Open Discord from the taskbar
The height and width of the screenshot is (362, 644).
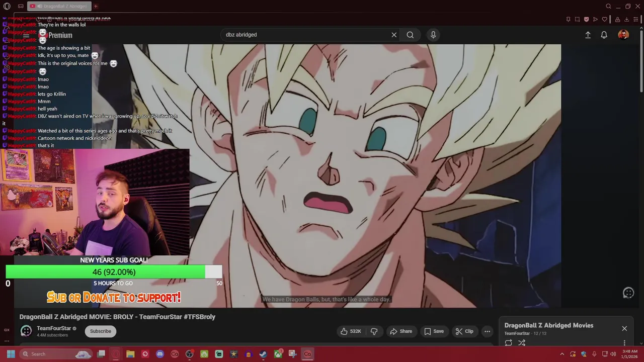[x=160, y=354]
